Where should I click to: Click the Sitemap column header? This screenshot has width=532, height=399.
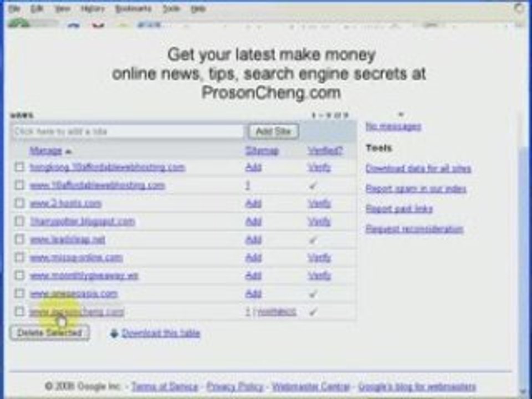[x=262, y=150]
